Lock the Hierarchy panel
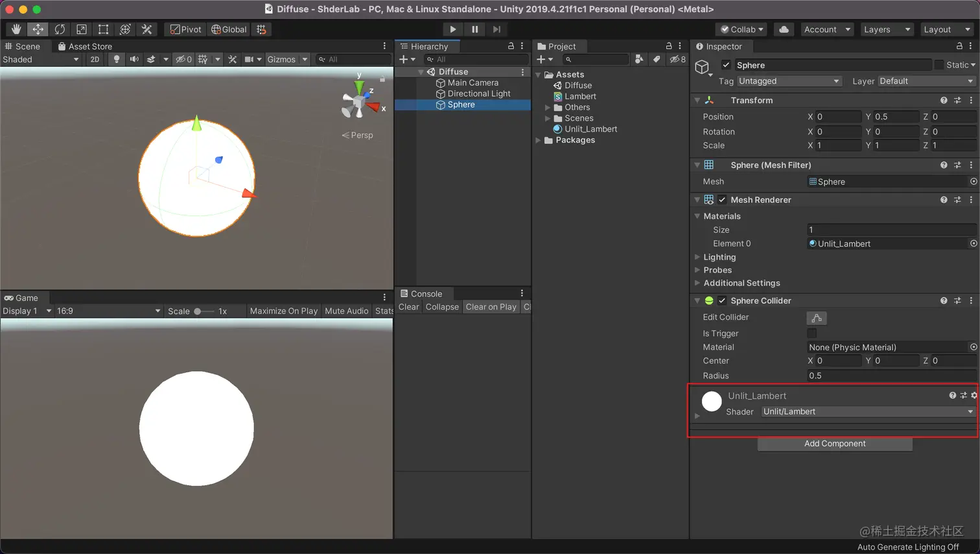This screenshot has width=980, height=554. (x=511, y=46)
